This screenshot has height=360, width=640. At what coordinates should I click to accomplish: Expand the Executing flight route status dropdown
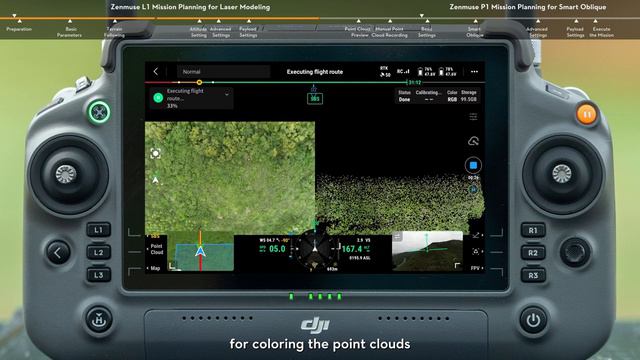point(227,93)
